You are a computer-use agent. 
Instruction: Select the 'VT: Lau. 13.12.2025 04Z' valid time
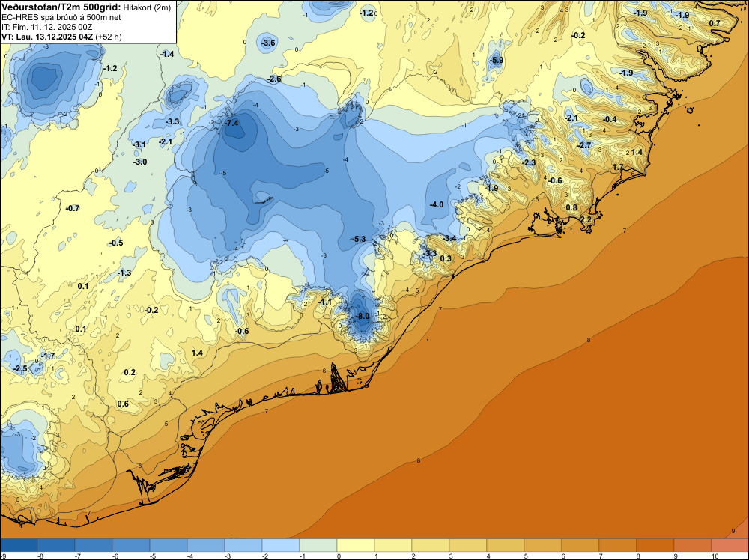47,37
